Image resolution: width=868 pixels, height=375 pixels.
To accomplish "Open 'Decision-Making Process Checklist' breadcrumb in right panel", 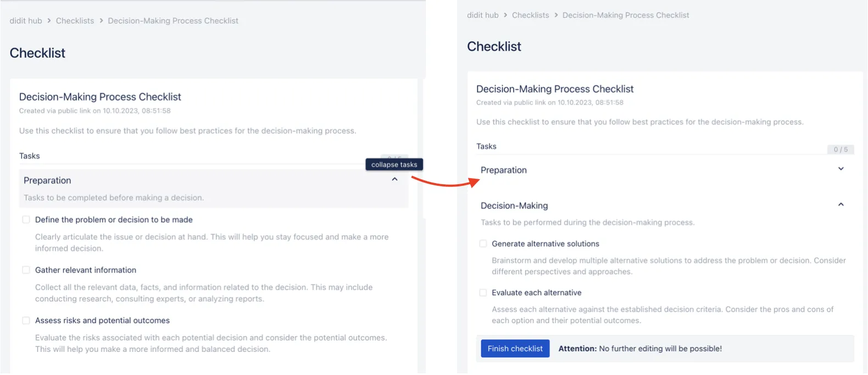I will 626,15.
